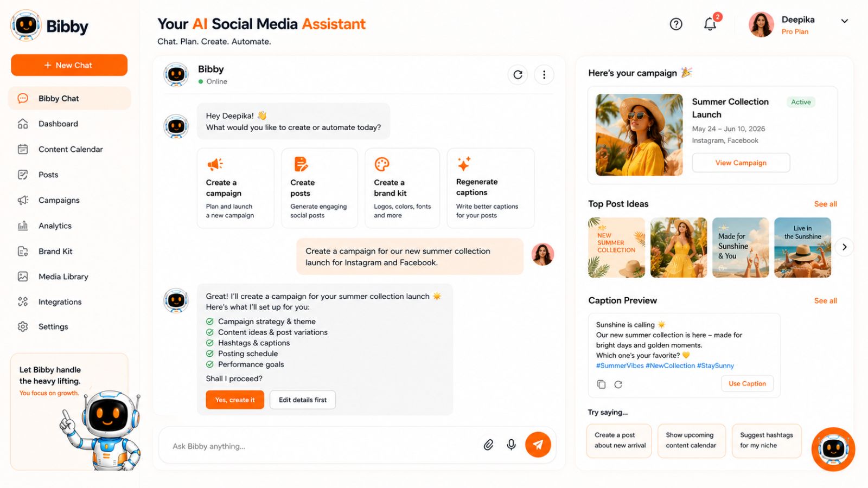This screenshot has width=868, height=488.
Task: Click the Content Calendar icon
Action: click(23, 149)
